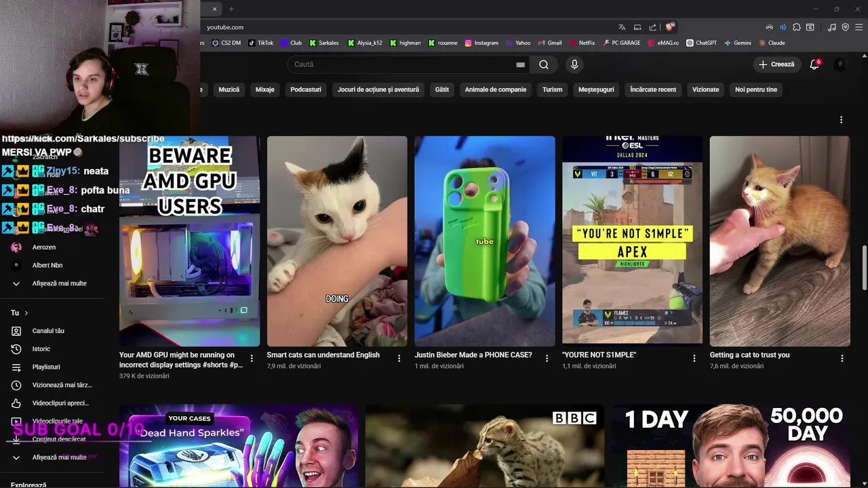Open the Albert Nbn subscription channel
This screenshot has height=488, width=868.
[52, 265]
